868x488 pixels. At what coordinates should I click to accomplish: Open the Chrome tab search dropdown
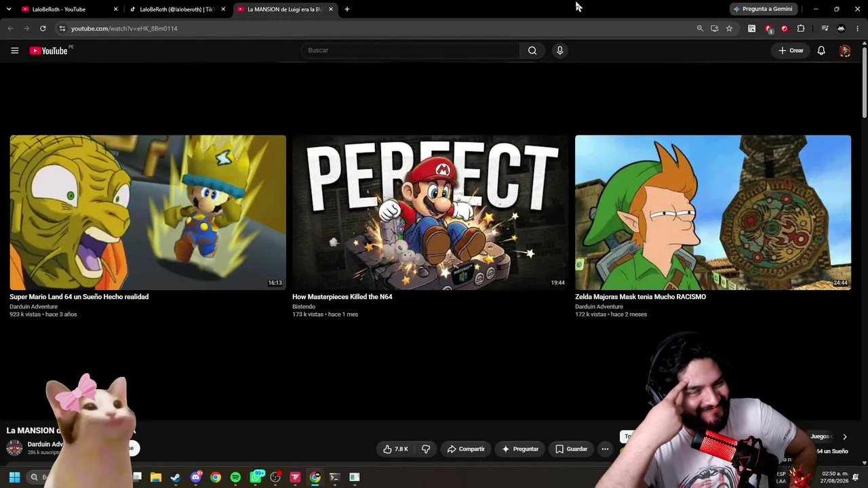[8, 9]
